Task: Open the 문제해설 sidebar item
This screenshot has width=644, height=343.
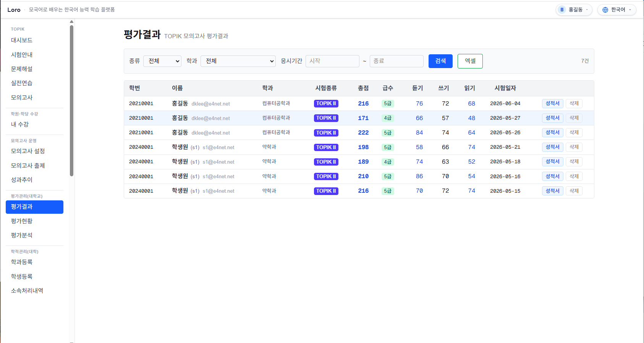Action: (x=34, y=69)
